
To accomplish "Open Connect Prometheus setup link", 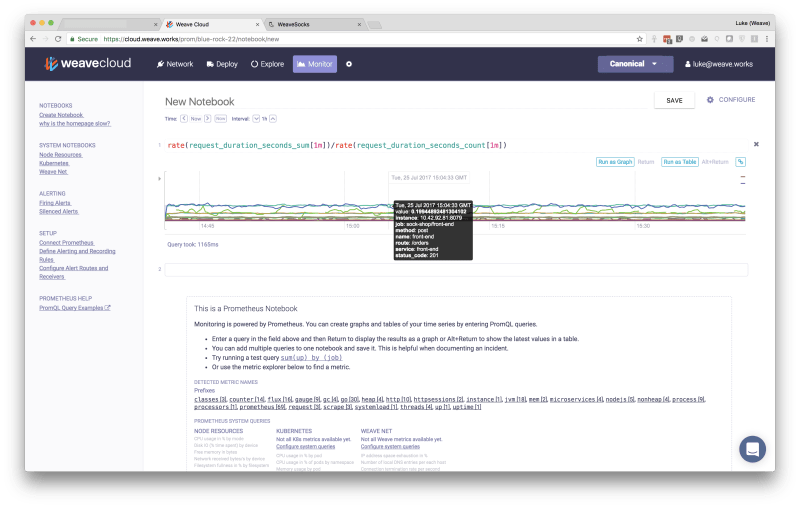I will [x=67, y=243].
